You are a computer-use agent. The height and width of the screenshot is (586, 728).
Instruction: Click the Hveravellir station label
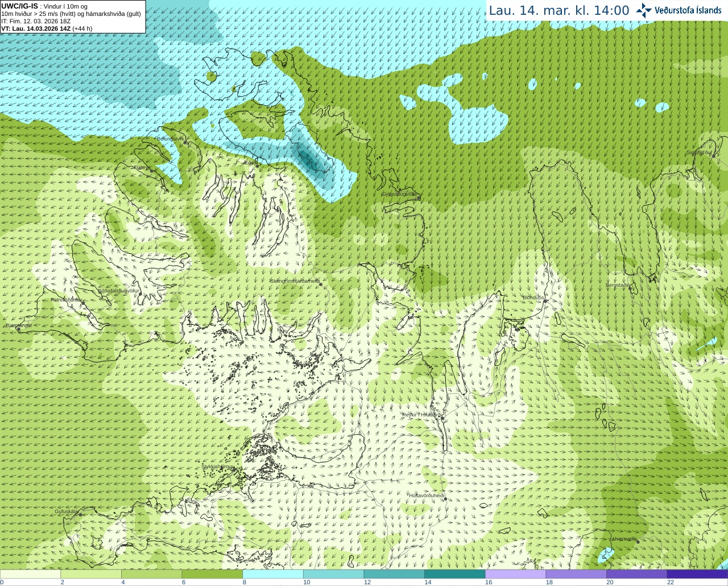[624, 538]
